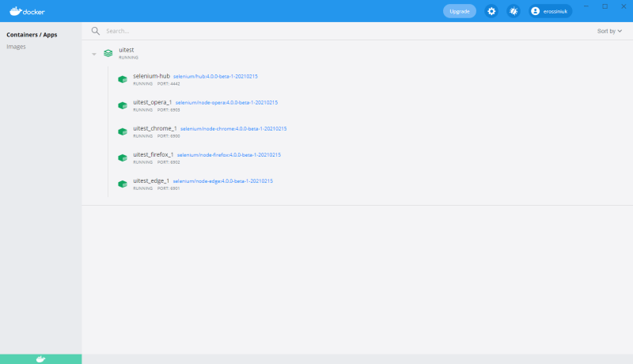Click the selenium-hub container icon
The height and width of the screenshot is (364, 633).
(123, 79)
